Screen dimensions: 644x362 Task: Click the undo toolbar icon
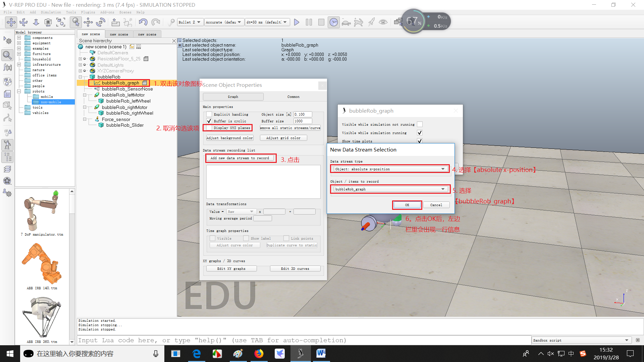(143, 22)
